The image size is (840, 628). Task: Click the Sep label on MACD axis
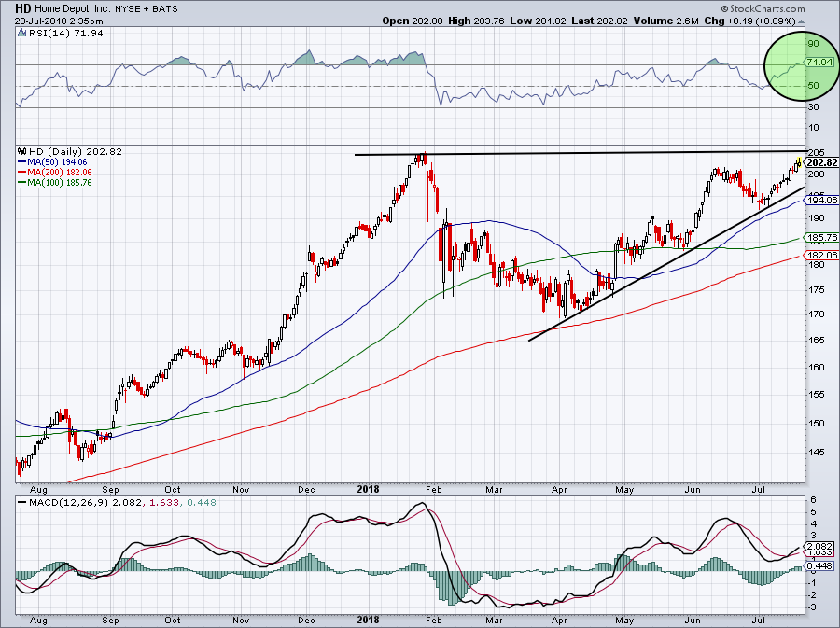coord(110,621)
